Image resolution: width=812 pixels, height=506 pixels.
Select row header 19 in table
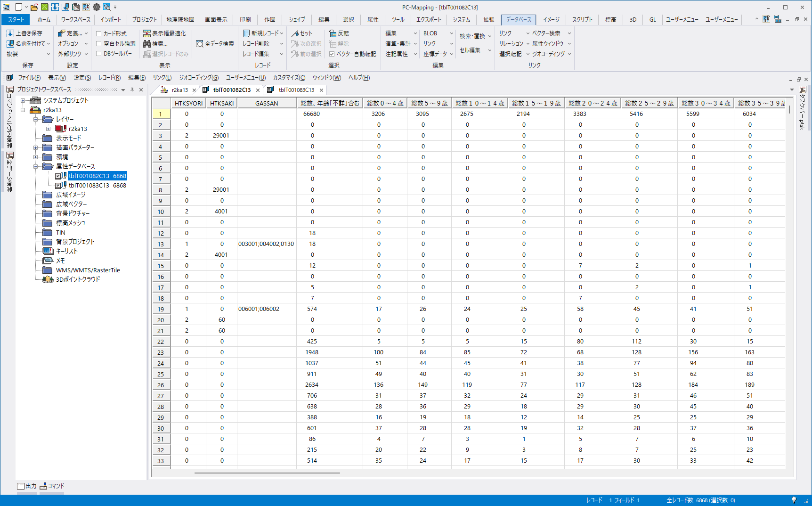(161, 309)
